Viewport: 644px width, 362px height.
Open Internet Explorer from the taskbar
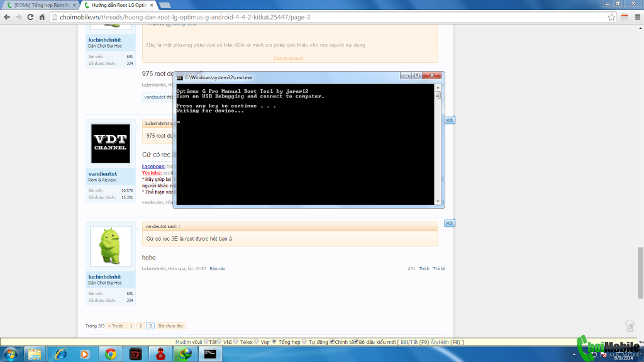[x=61, y=354]
